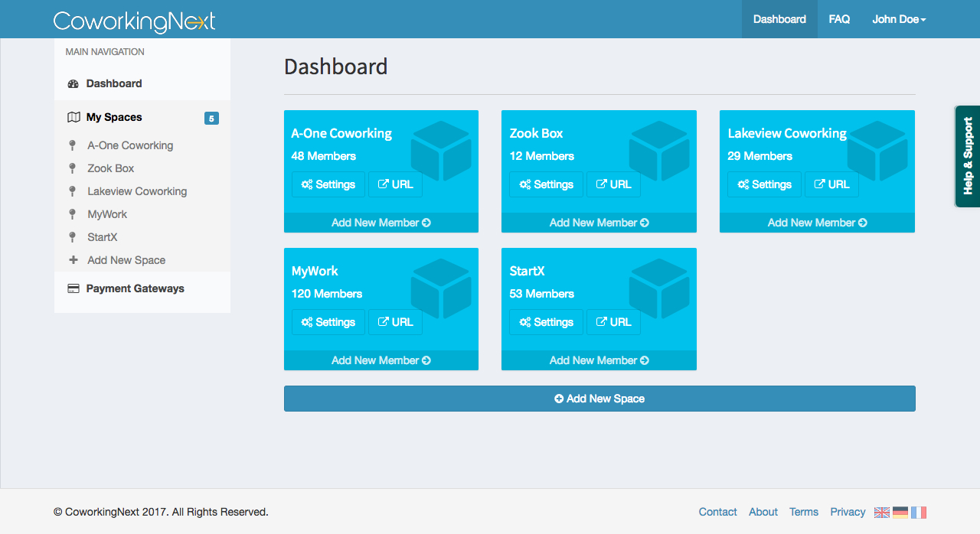Click the Payment Gateways credit card icon
Screen dimensions: 980x534
pyautogui.click(x=73, y=288)
